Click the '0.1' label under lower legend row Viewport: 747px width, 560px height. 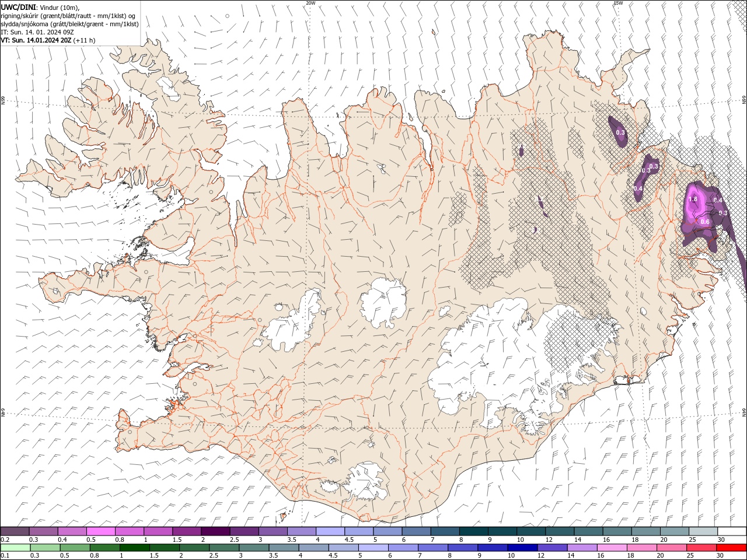[x=5, y=556]
